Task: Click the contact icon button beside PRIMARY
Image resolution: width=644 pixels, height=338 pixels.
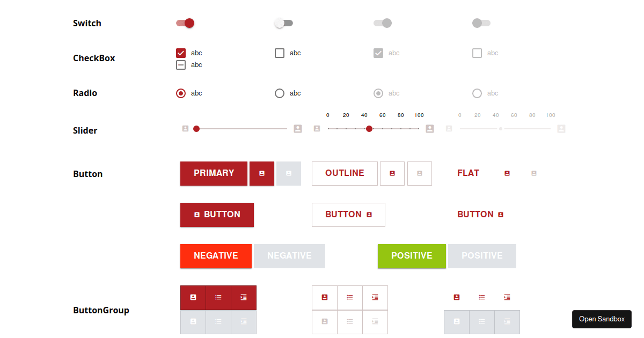Action: click(262, 173)
